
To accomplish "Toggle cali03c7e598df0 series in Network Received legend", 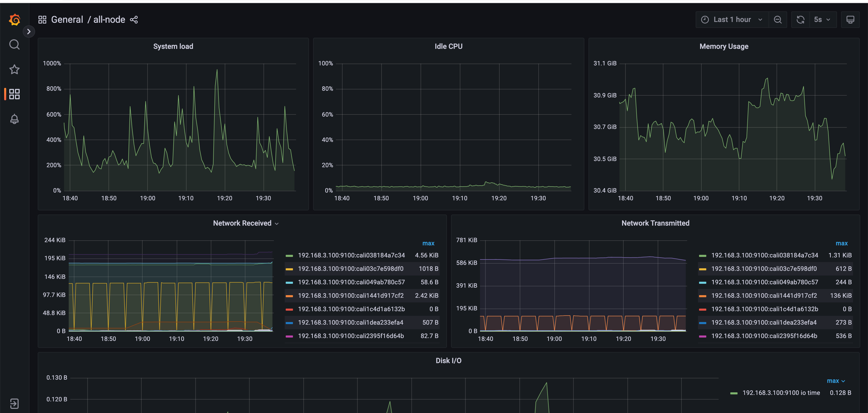I will pyautogui.click(x=351, y=269).
